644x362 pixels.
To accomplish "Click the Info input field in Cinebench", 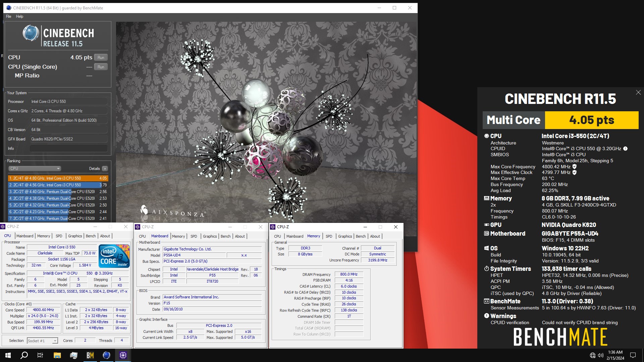I will [x=69, y=148].
